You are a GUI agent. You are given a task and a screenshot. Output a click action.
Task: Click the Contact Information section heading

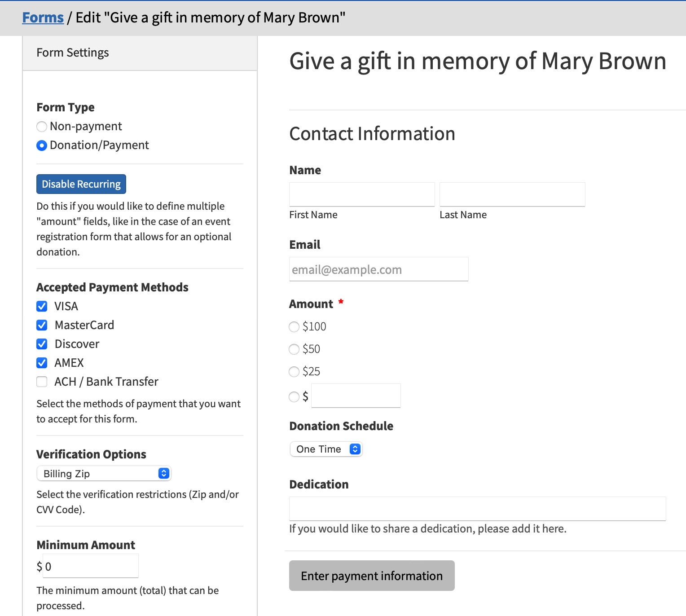click(x=372, y=134)
